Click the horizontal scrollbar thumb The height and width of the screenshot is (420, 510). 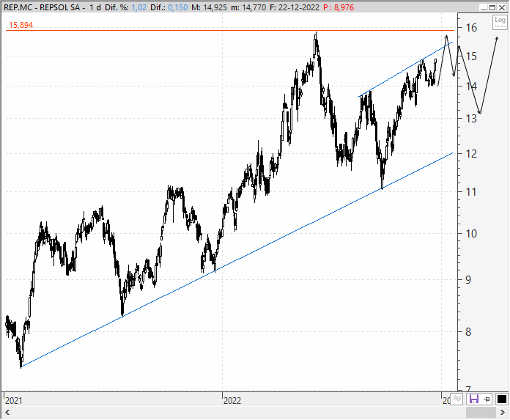[x=481, y=412]
